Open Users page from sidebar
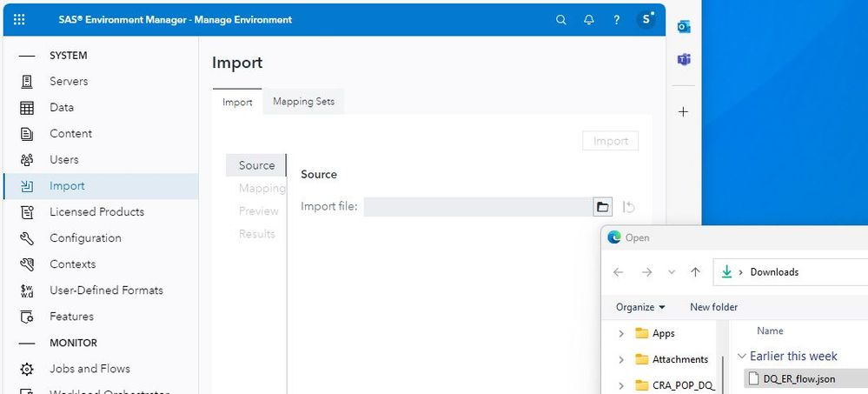The width and height of the screenshot is (868, 394). coord(64,159)
